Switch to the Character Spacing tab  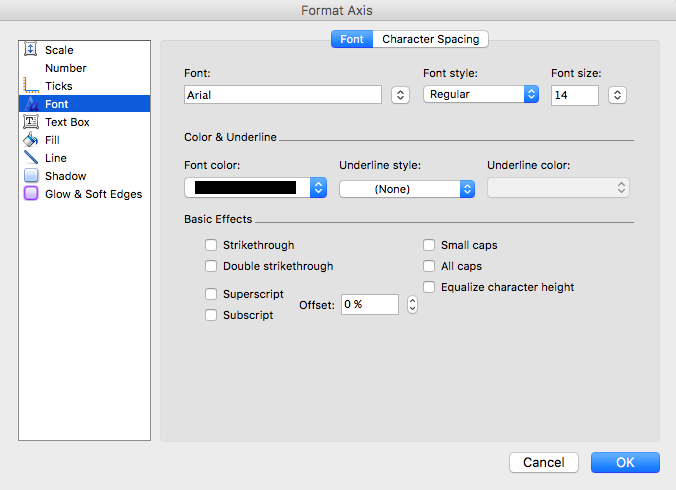click(430, 39)
